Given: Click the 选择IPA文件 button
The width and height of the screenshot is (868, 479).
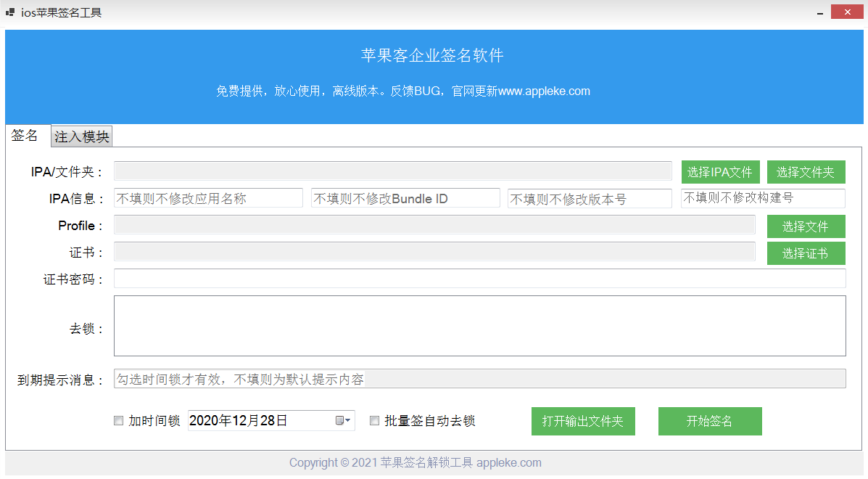Looking at the screenshot, I should (720, 171).
